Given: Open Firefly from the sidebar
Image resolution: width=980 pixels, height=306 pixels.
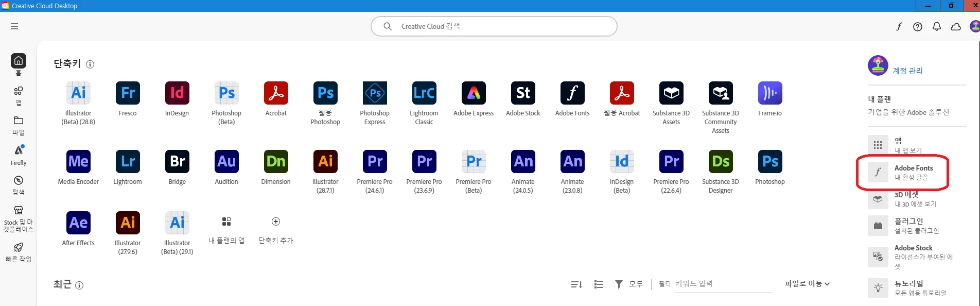Looking at the screenshot, I should pyautogui.click(x=19, y=150).
